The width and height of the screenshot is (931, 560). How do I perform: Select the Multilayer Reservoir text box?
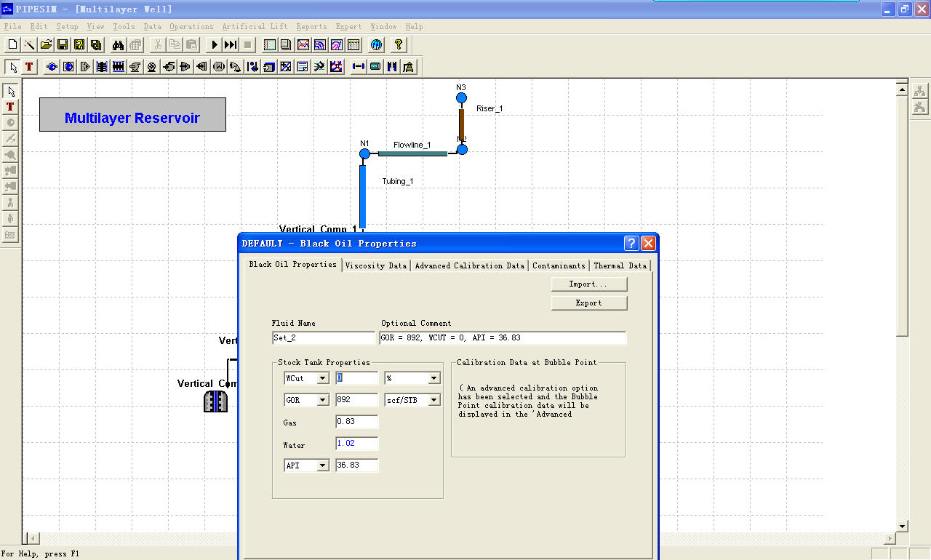(x=132, y=115)
